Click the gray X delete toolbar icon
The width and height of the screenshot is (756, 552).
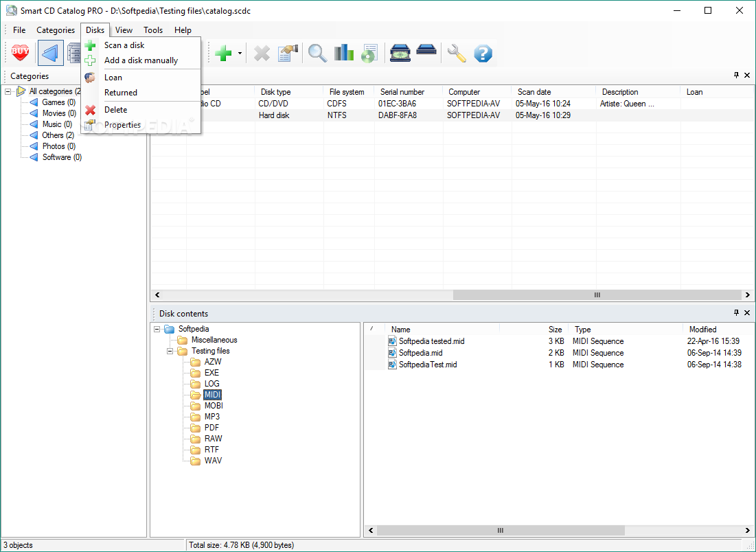[x=262, y=53]
